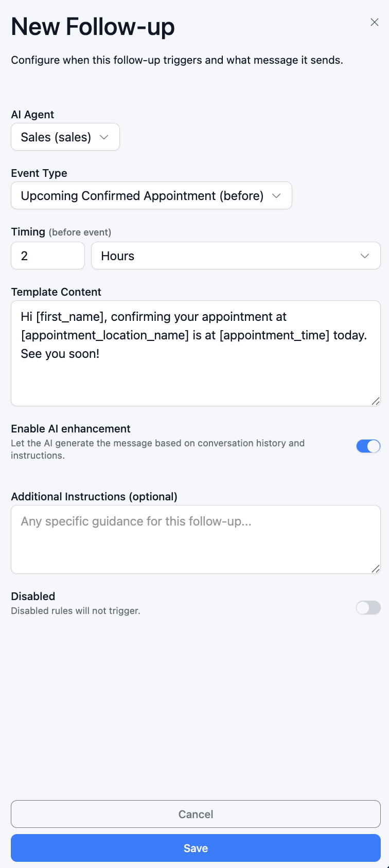Viewport: 389px width, 868px height.
Task: Open the Sales (sales) AI Agent dropdown
Action: point(65,137)
